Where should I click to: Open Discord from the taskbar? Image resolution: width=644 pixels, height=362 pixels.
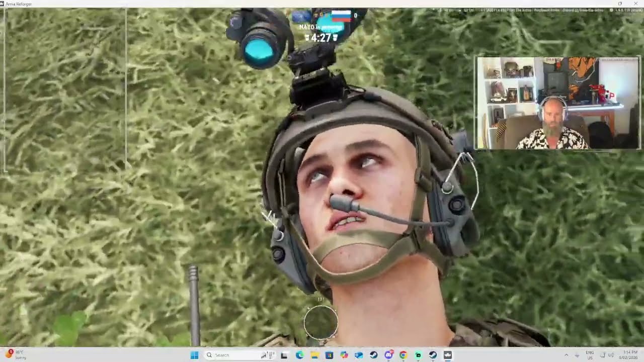pyautogui.click(x=388, y=355)
